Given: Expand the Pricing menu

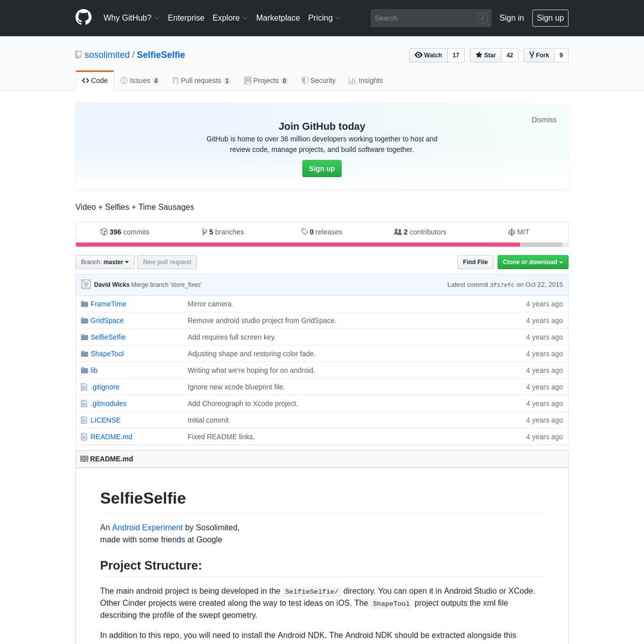Looking at the screenshot, I should pyautogui.click(x=325, y=17).
